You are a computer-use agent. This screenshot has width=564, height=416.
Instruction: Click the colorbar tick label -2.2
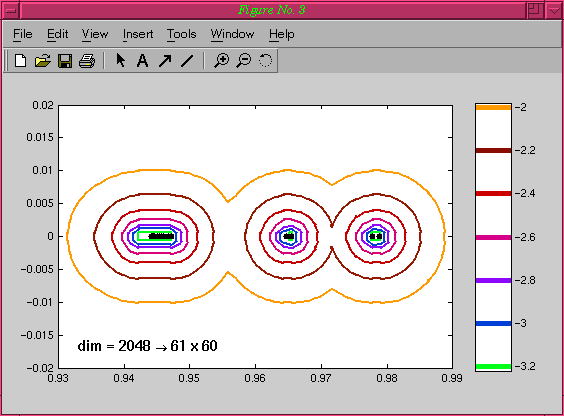[x=525, y=150]
